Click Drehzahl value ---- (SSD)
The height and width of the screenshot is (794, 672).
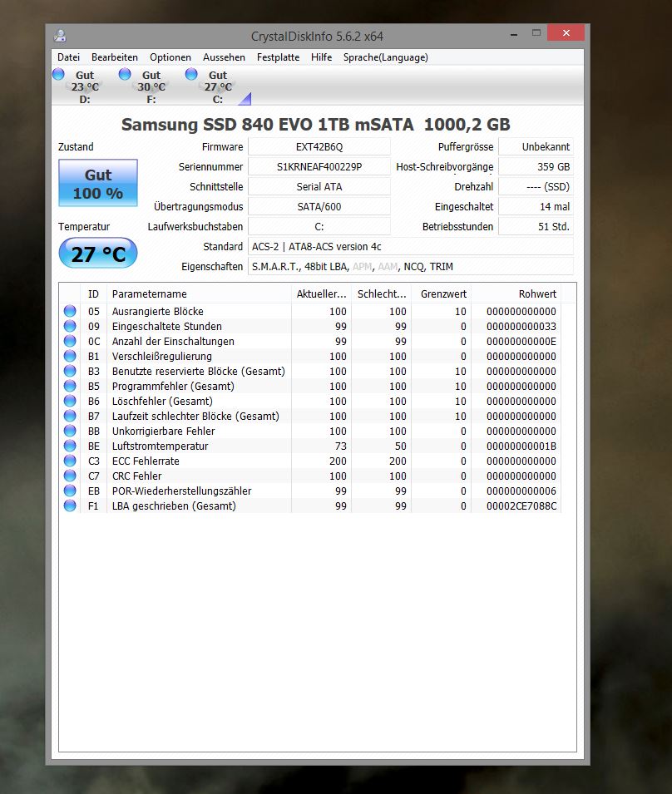pyautogui.click(x=536, y=187)
